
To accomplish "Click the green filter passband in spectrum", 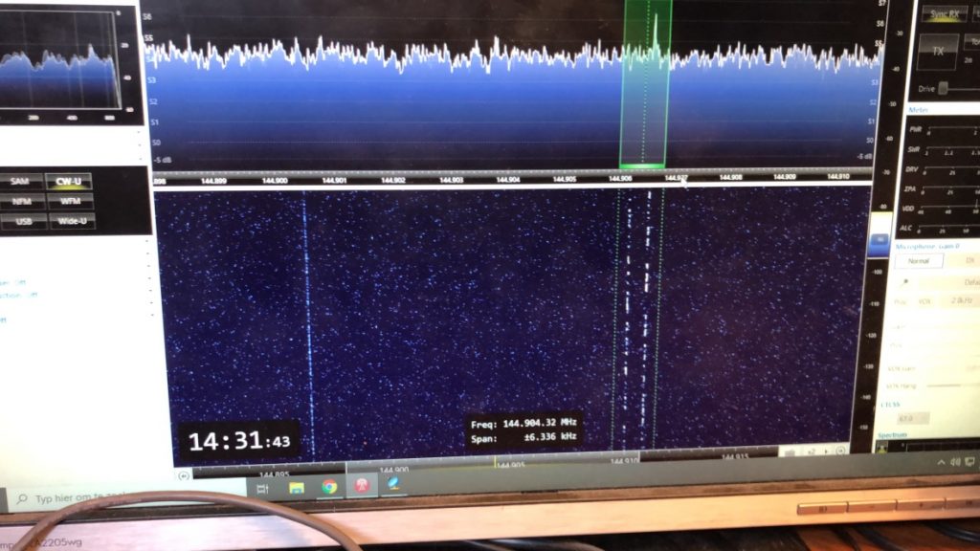I will tap(645, 84).
